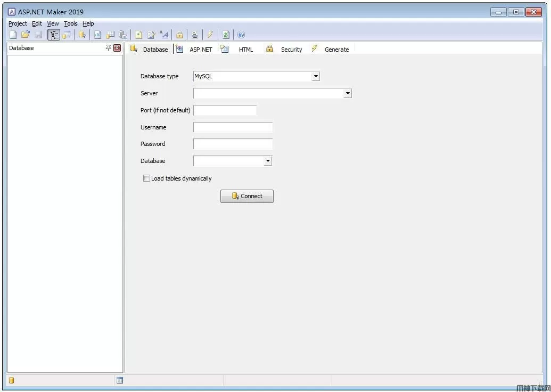
Task: Click the New Project toolbar icon
Action: tap(13, 35)
